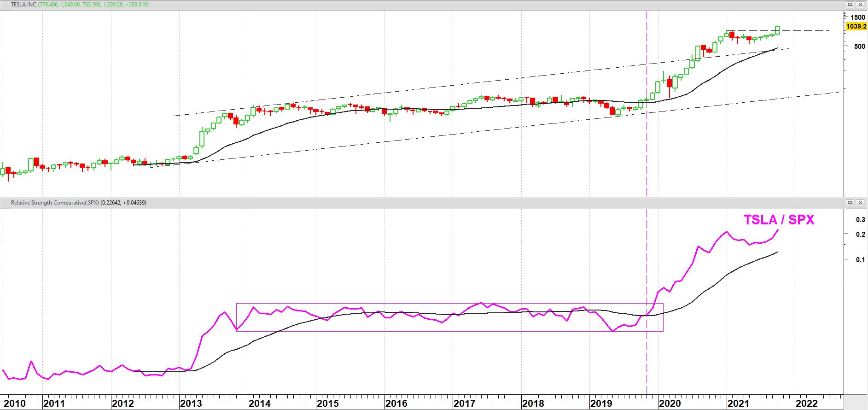The image size is (868, 410).
Task: Click the 2016 label on time axis
Action: click(396, 404)
